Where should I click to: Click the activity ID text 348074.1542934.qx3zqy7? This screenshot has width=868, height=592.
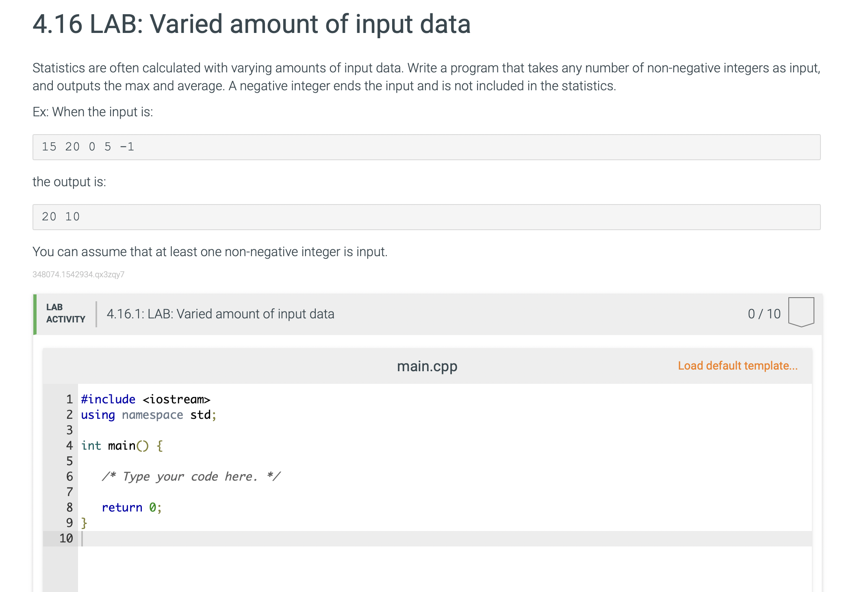[x=78, y=274]
